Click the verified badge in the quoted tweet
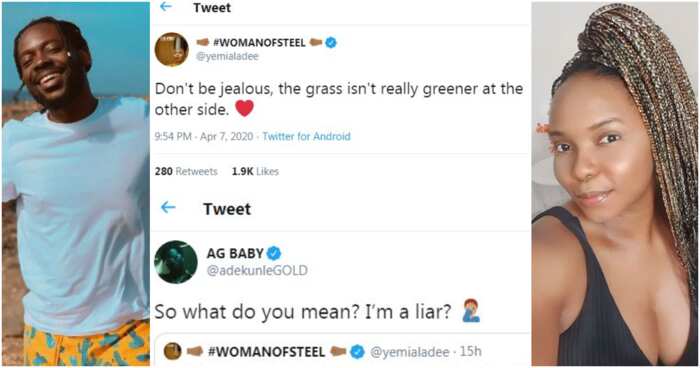The width and height of the screenshot is (700, 368). tap(357, 352)
